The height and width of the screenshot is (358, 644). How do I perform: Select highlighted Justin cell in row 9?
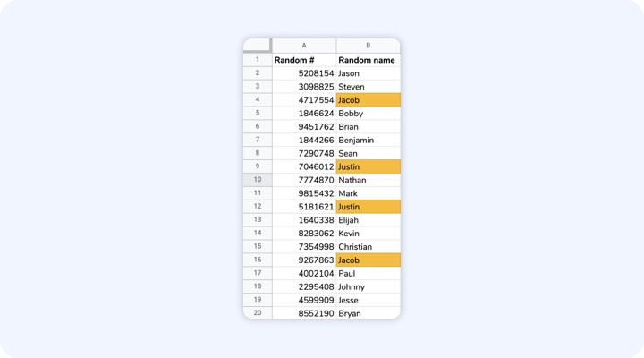click(x=369, y=166)
